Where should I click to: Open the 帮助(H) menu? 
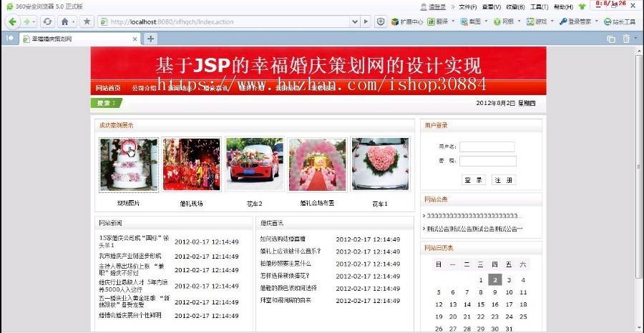click(564, 6)
